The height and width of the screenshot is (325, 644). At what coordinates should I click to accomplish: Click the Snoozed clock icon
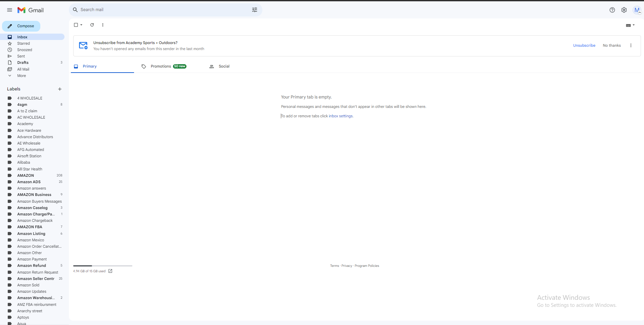tap(10, 50)
